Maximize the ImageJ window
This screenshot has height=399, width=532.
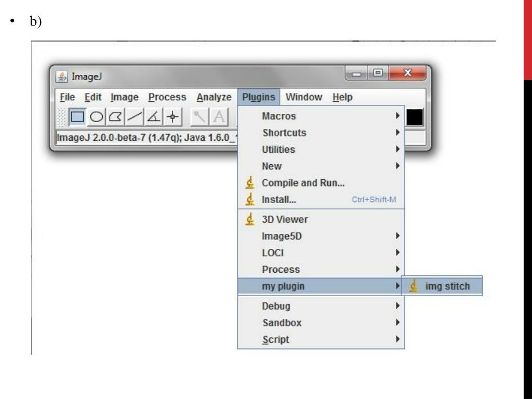tap(378, 73)
